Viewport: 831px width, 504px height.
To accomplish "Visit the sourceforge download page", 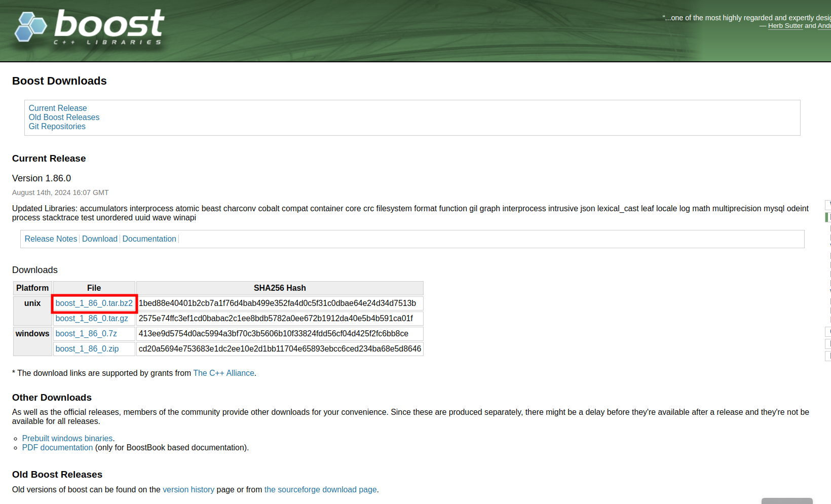I will 320,489.
